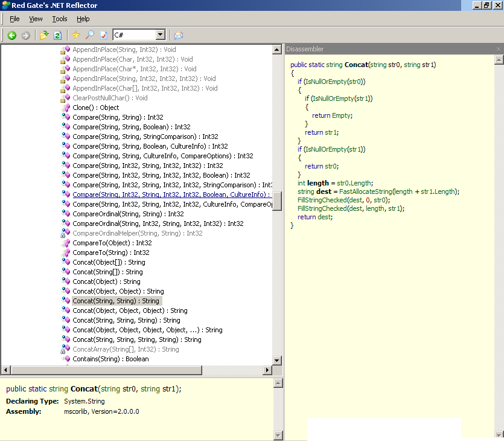This screenshot has height=441, width=504.
Task: Click System.String declaring type value
Action: point(85,402)
